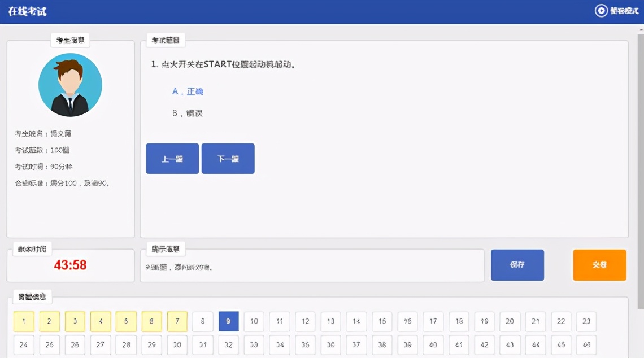
Task: Jump to question 46 in the answer grid
Action: tap(586, 344)
